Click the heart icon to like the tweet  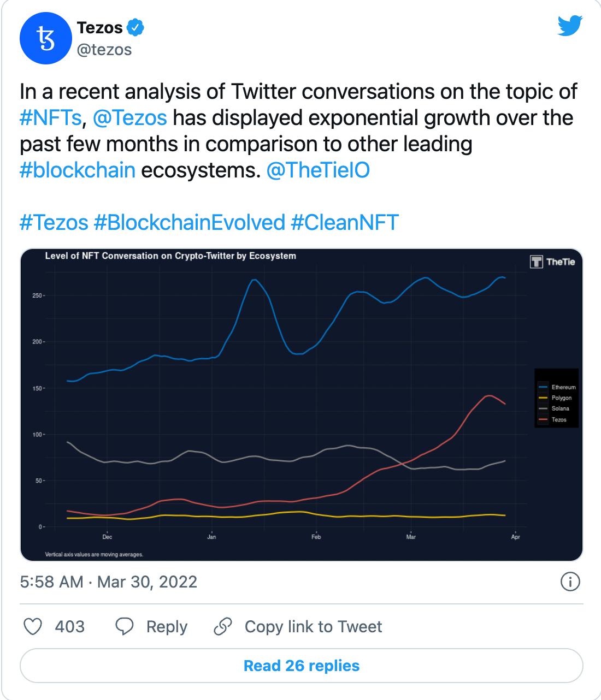point(34,627)
